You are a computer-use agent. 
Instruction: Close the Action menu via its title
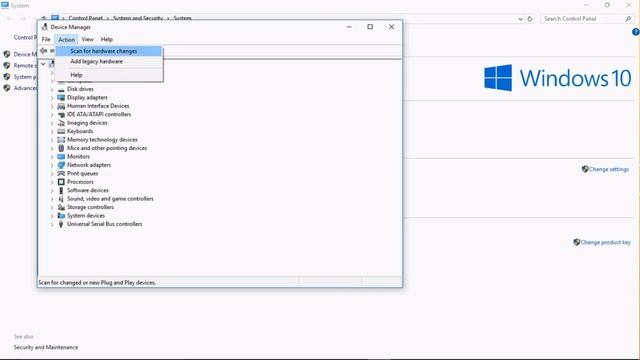[66, 40]
